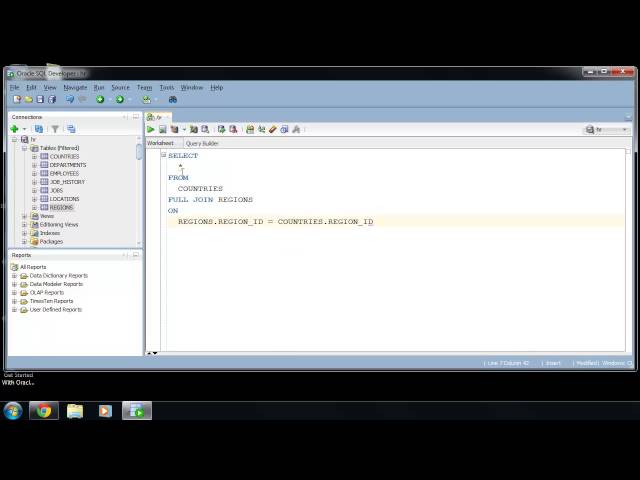Collapse the hr connection node
640x480 pixels.
pyautogui.click(x=14, y=140)
